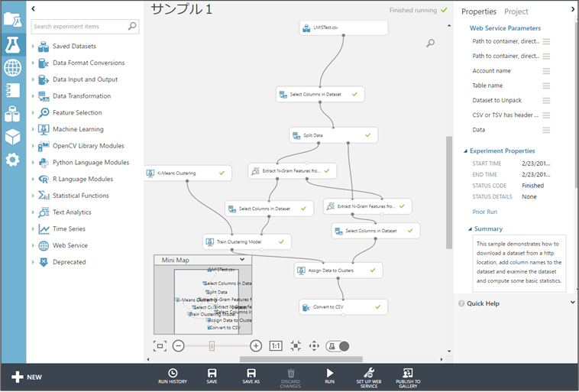
Task: Open the Experiments flask section in sidebar
Action: click(12, 44)
